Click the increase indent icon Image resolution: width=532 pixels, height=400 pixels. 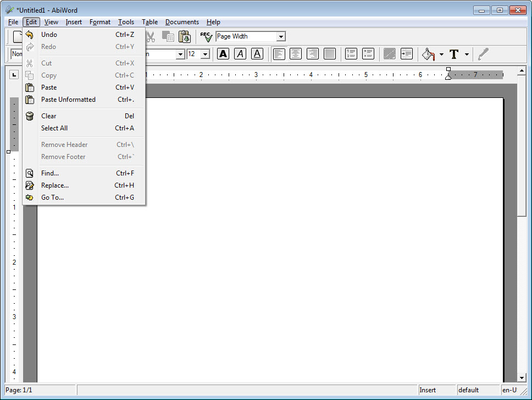tap(407, 54)
